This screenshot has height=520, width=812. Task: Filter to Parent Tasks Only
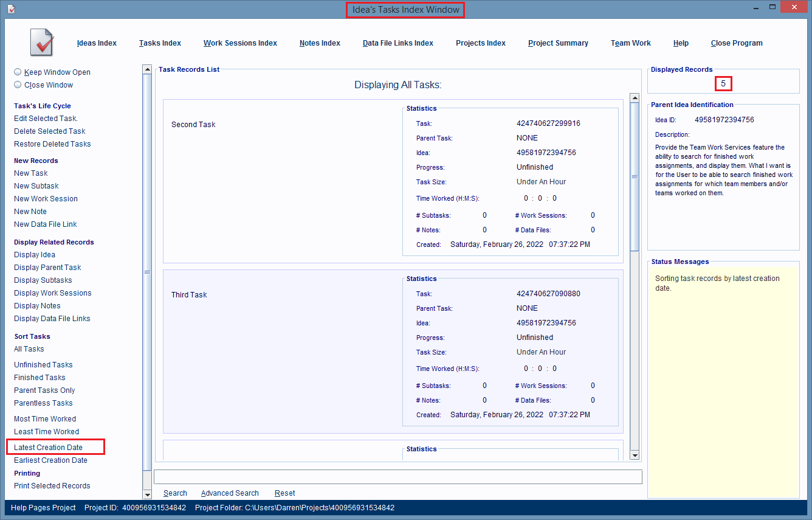tap(44, 390)
